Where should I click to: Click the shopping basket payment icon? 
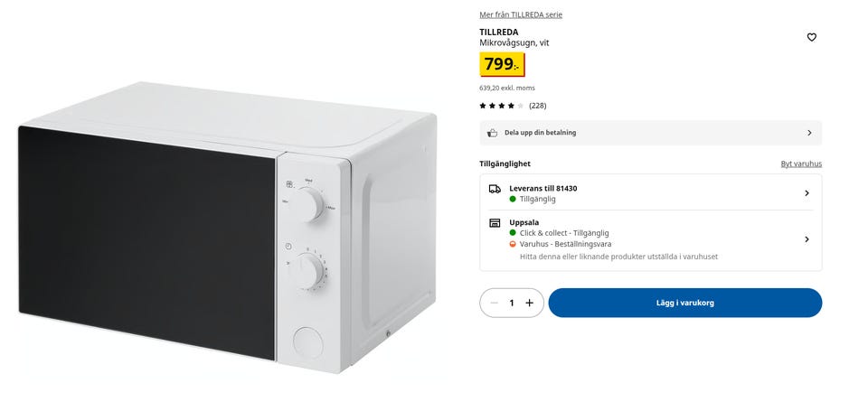(x=492, y=133)
